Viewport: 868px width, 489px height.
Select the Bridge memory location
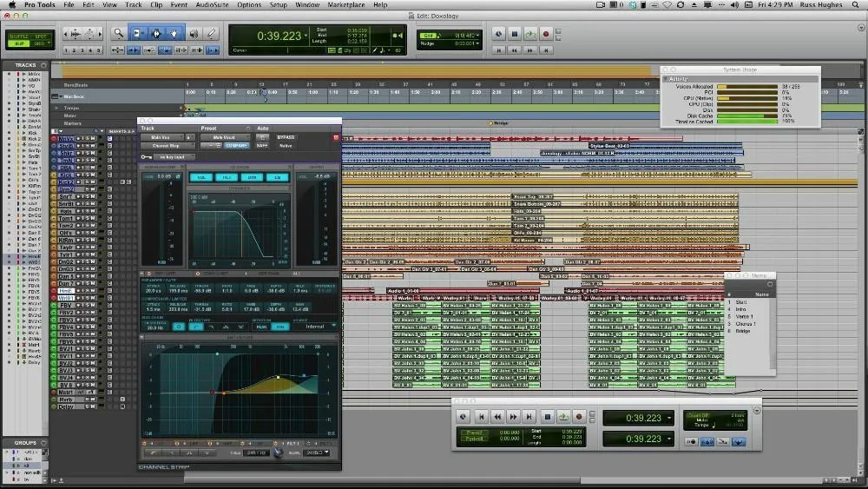pyautogui.click(x=743, y=331)
